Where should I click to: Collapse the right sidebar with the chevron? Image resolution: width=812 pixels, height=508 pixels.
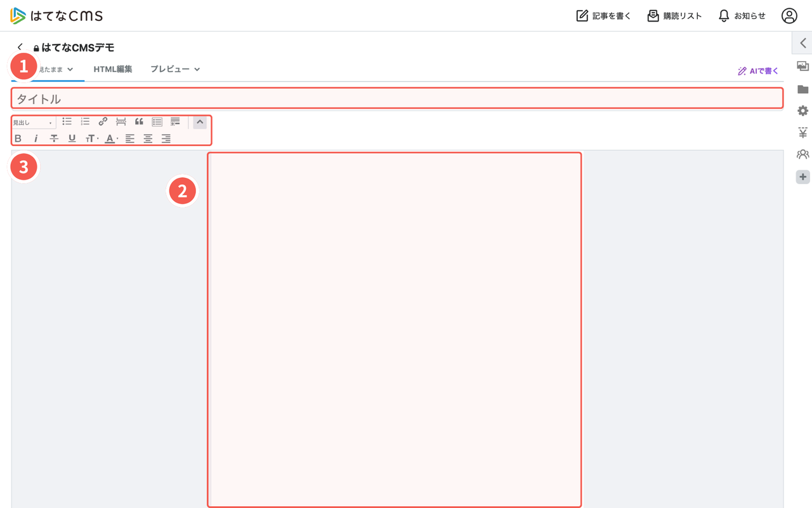(802, 43)
